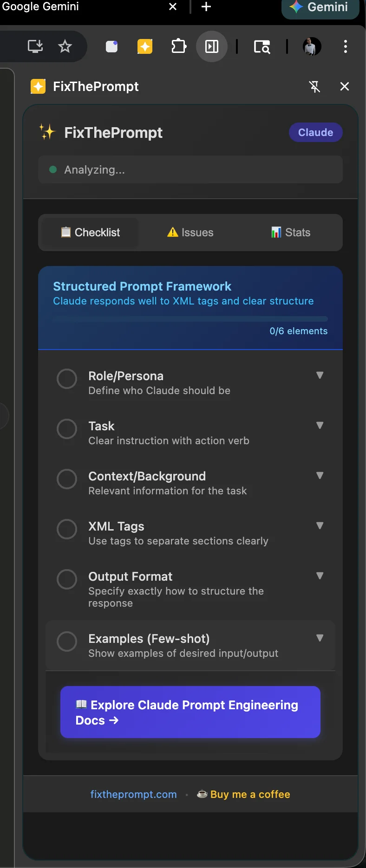The height and width of the screenshot is (868, 366).
Task: Expand the Context/Background section
Action: coord(320,475)
